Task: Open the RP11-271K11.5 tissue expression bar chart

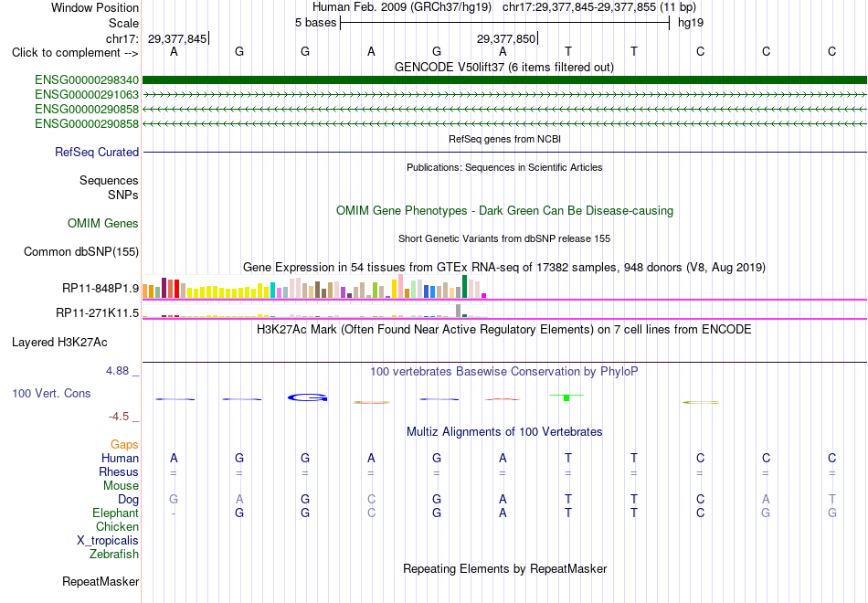Action: coord(314,312)
